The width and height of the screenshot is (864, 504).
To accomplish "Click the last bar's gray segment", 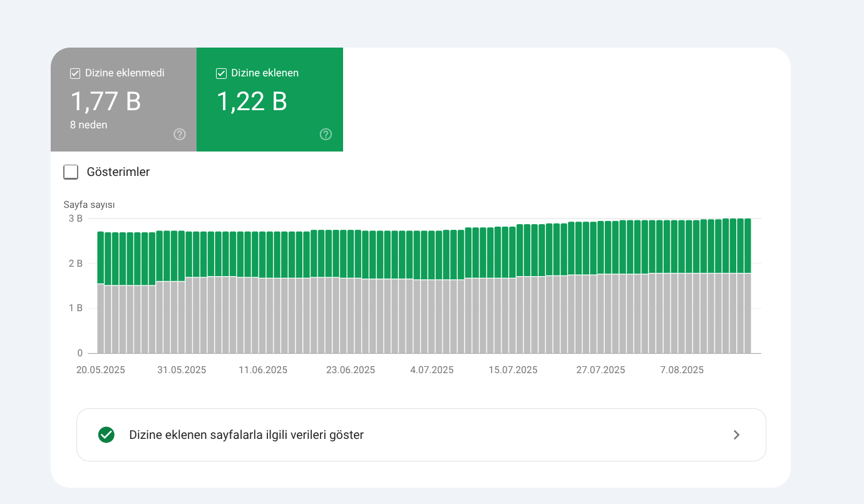I will (748, 313).
